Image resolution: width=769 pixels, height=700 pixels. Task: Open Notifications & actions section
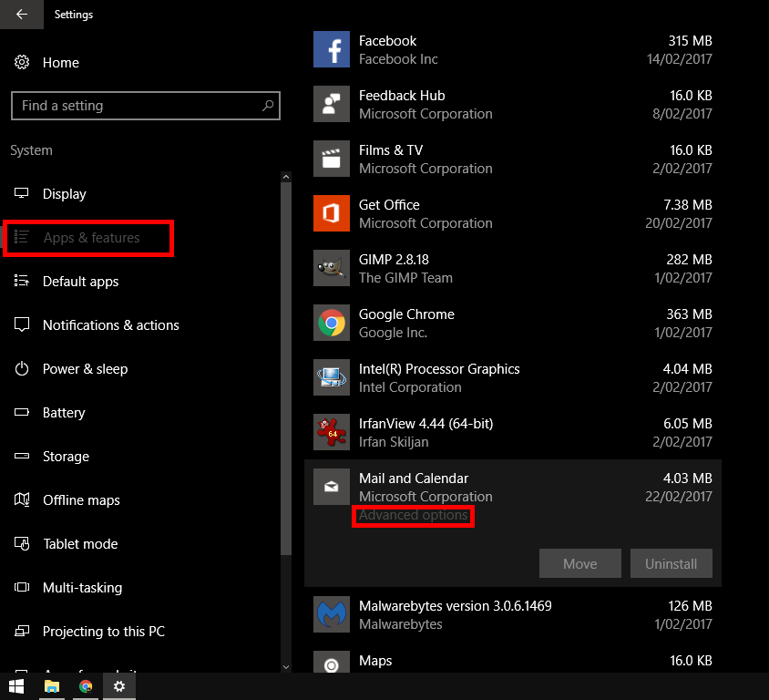(x=111, y=325)
